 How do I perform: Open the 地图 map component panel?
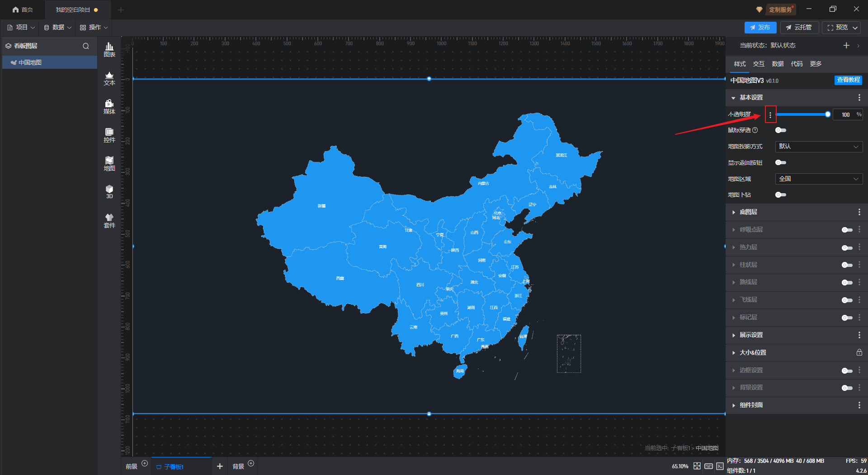(109, 164)
